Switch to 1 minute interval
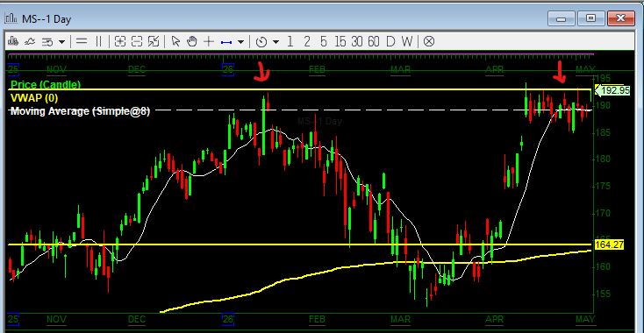Viewport: 644px width, 333px height. 290,41
